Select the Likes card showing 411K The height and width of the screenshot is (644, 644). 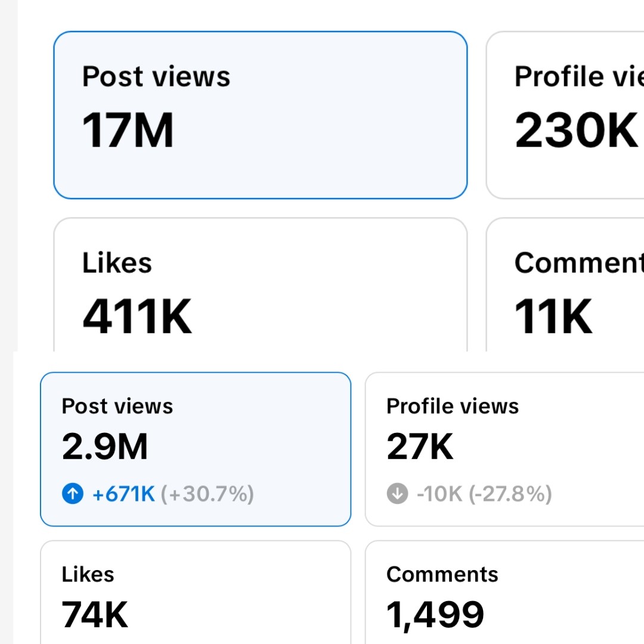click(261, 284)
